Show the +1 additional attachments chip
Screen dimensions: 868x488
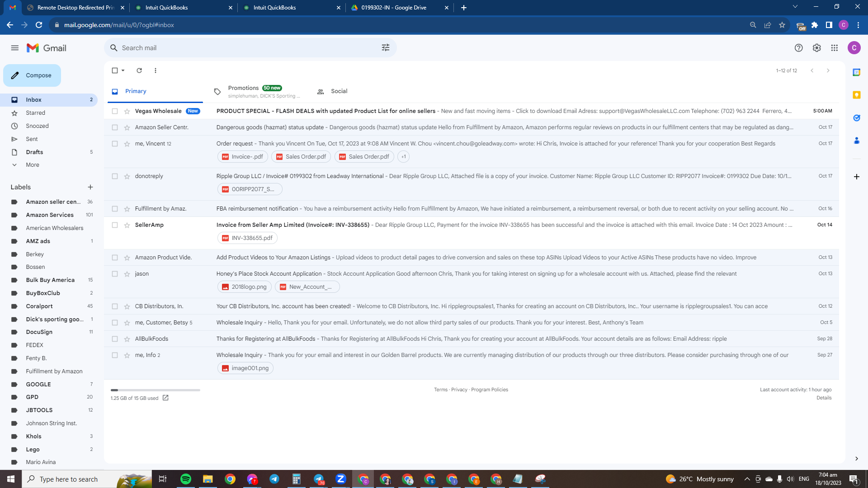pyautogui.click(x=404, y=157)
